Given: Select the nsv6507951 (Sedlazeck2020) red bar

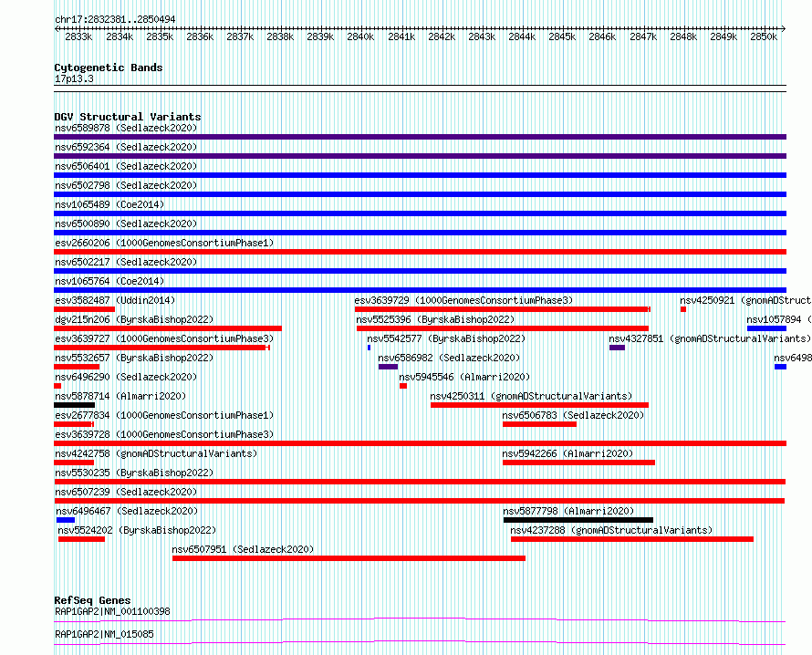Looking at the screenshot, I should pos(349,558).
